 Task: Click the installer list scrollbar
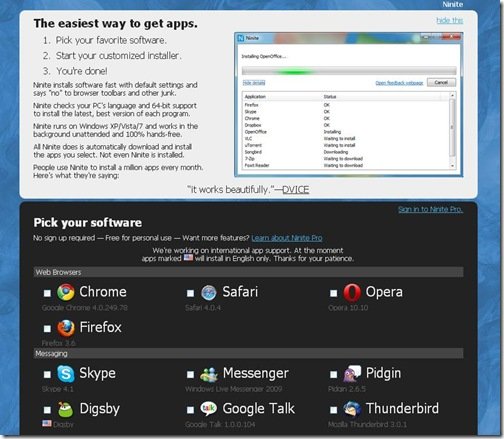pos(452,130)
